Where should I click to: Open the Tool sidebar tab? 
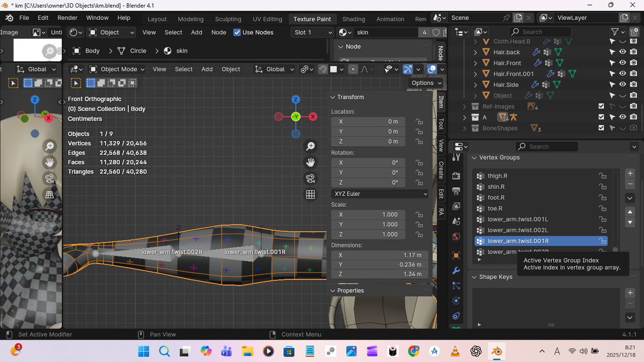pos(441,124)
